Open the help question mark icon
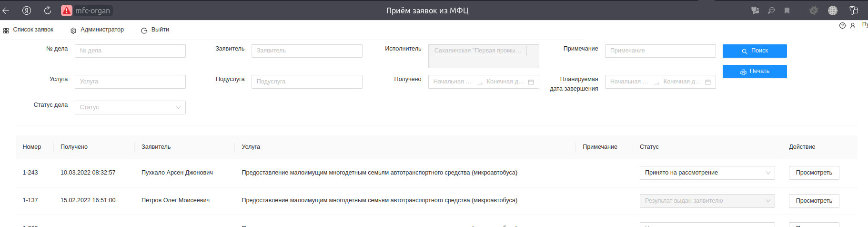 842,26
